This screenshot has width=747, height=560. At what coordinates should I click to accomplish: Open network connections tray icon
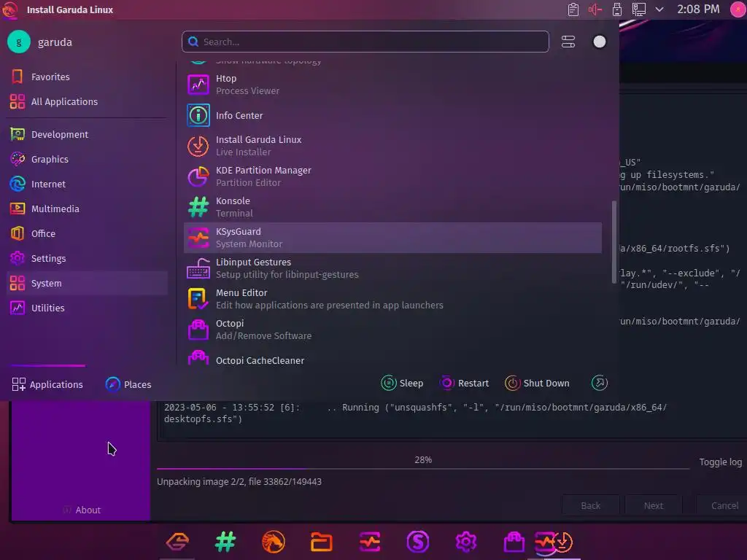pyautogui.click(x=639, y=9)
